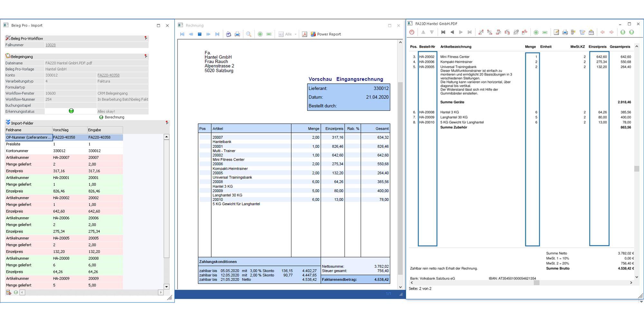Open the Fallnummer link 10028

point(51,45)
